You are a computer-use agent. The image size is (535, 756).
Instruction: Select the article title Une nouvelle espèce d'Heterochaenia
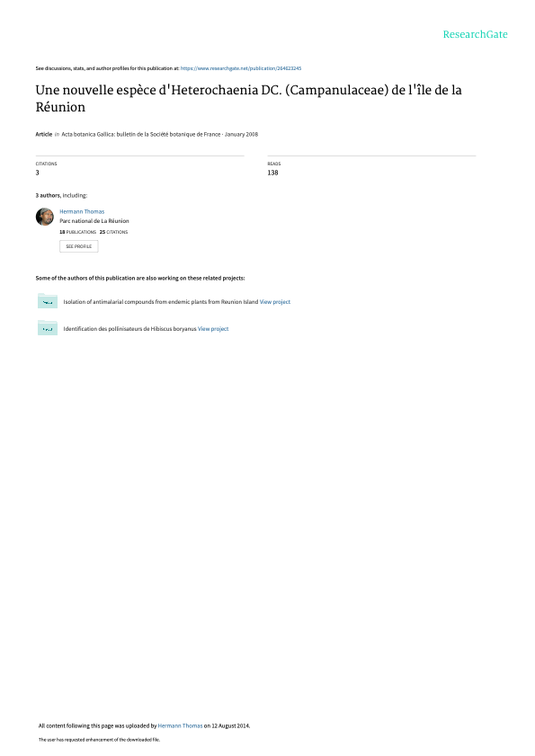(x=248, y=98)
